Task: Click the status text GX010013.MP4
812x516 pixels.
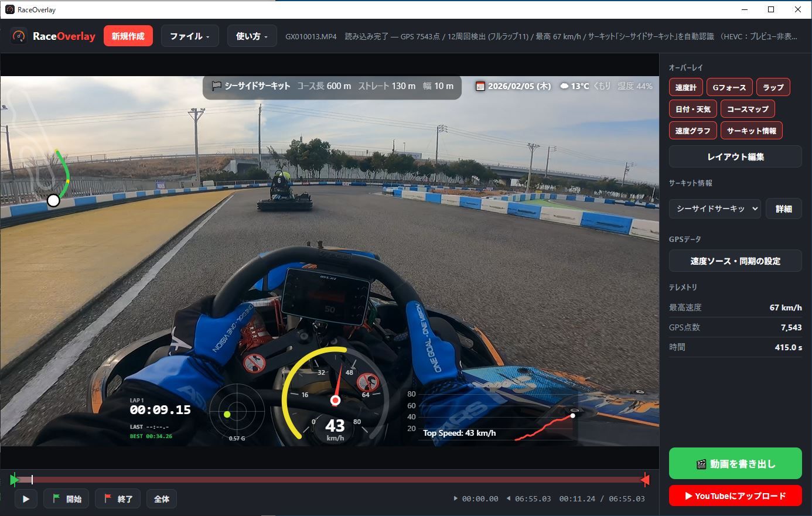Action: pyautogui.click(x=311, y=36)
